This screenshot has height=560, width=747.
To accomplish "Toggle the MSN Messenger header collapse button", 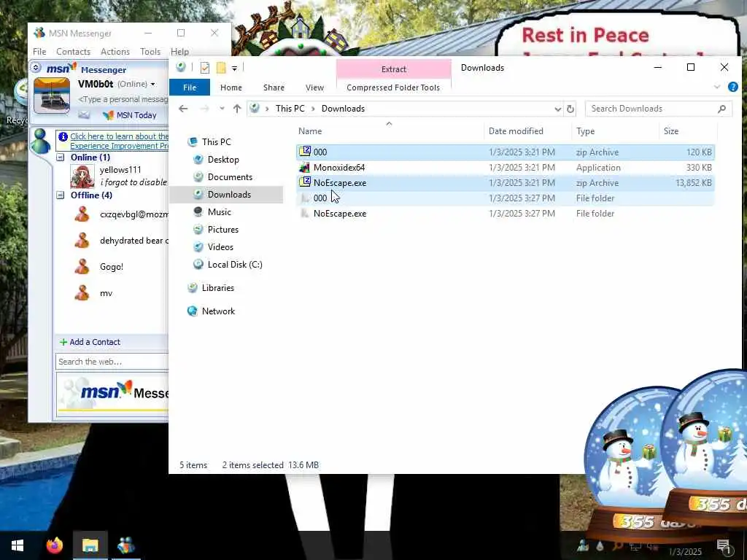I will [36, 68].
